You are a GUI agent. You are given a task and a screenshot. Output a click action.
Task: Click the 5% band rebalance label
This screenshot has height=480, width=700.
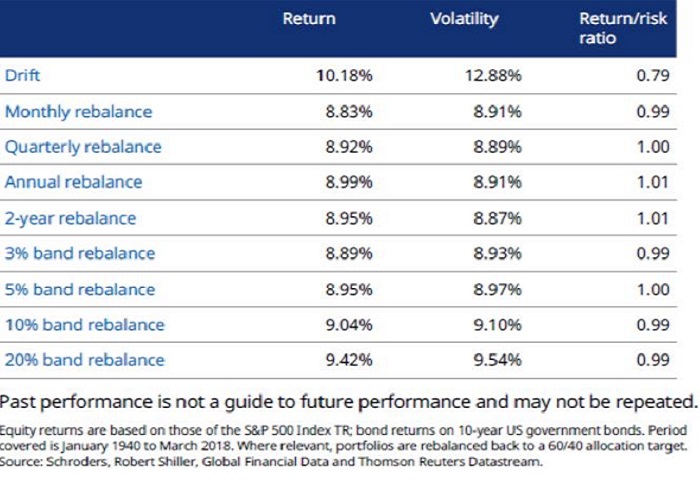80,289
